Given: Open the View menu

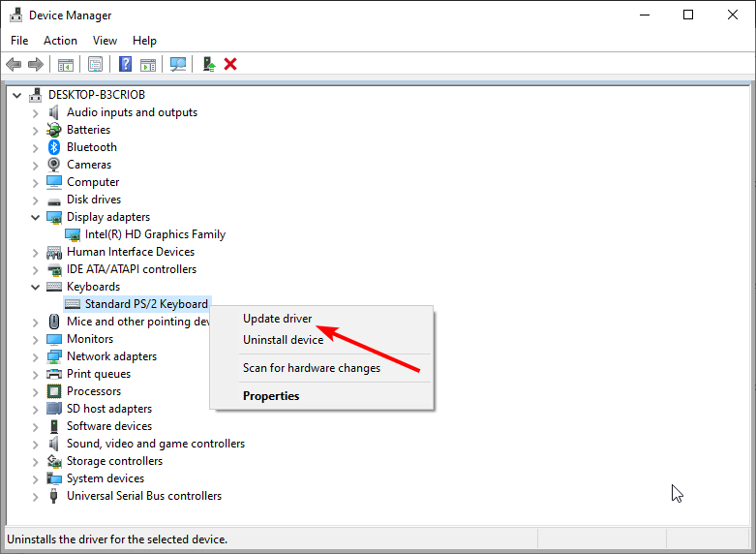Looking at the screenshot, I should (x=105, y=41).
